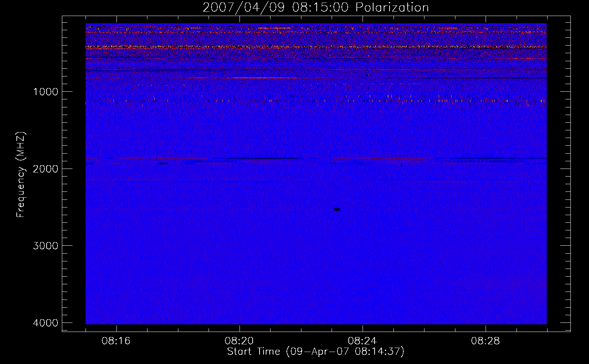Click the "Frequency (MHZ)" axis label

(21, 175)
